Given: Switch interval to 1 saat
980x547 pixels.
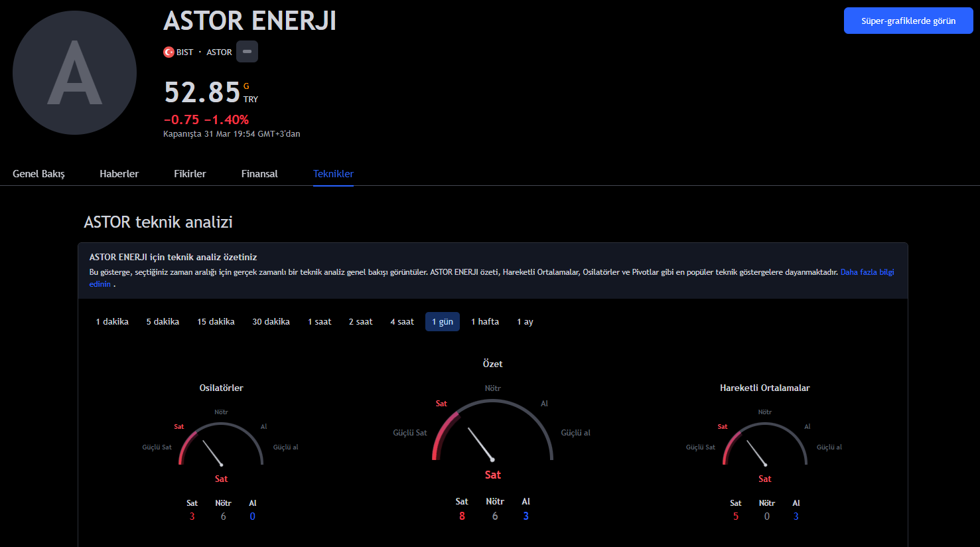Looking at the screenshot, I should click(319, 322).
